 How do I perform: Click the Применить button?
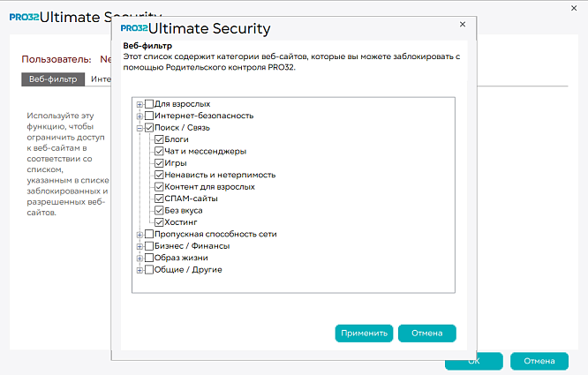tap(364, 334)
